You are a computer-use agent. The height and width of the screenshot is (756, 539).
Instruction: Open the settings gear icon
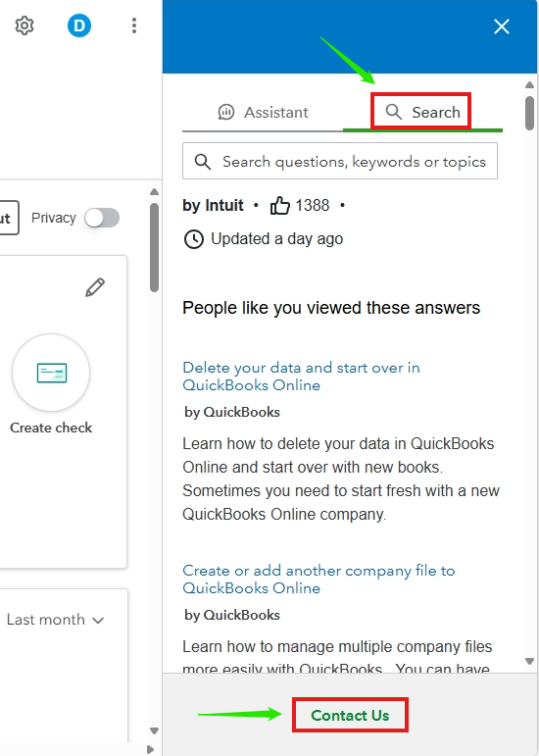[x=24, y=25]
